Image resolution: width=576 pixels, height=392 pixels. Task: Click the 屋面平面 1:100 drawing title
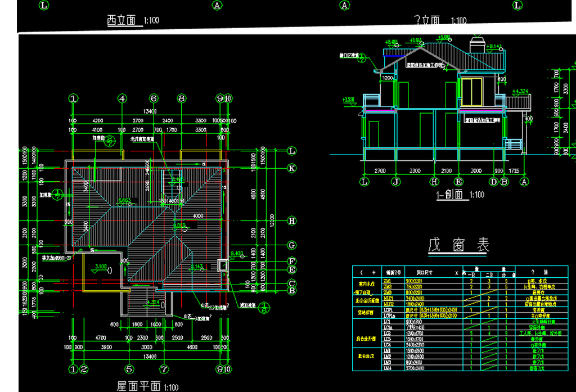tap(147, 386)
